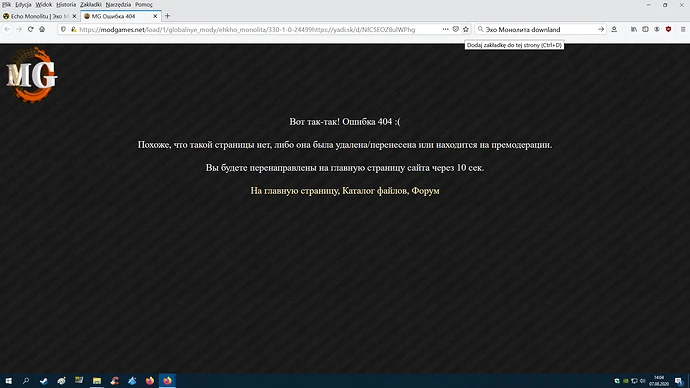Open the tracking protection shield in the address bar
This screenshot has width=690, height=388.
tap(63, 29)
